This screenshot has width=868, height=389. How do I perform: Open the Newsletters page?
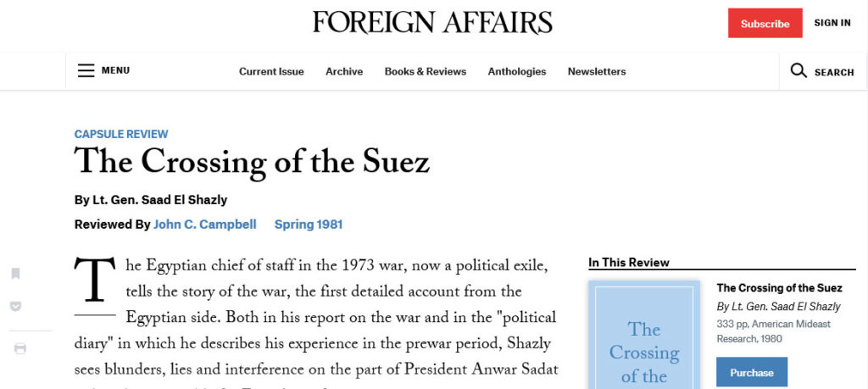coord(597,71)
